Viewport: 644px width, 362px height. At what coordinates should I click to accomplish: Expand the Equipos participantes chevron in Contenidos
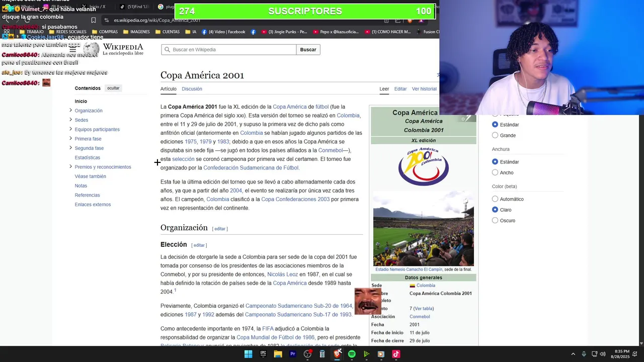coord(70,129)
